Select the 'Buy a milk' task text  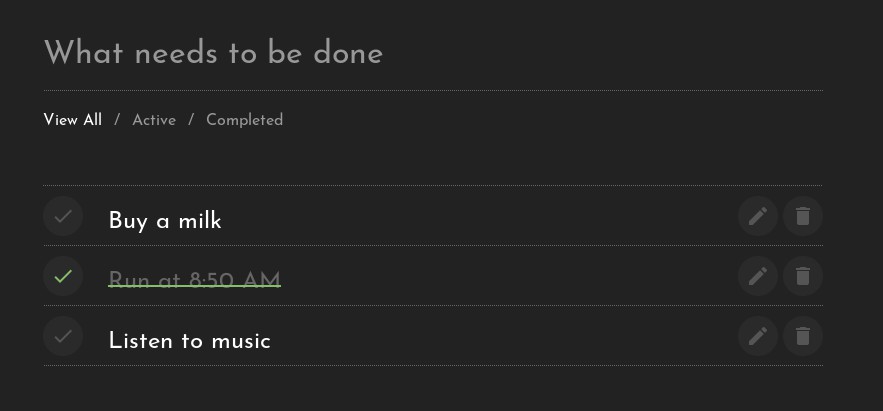point(165,220)
